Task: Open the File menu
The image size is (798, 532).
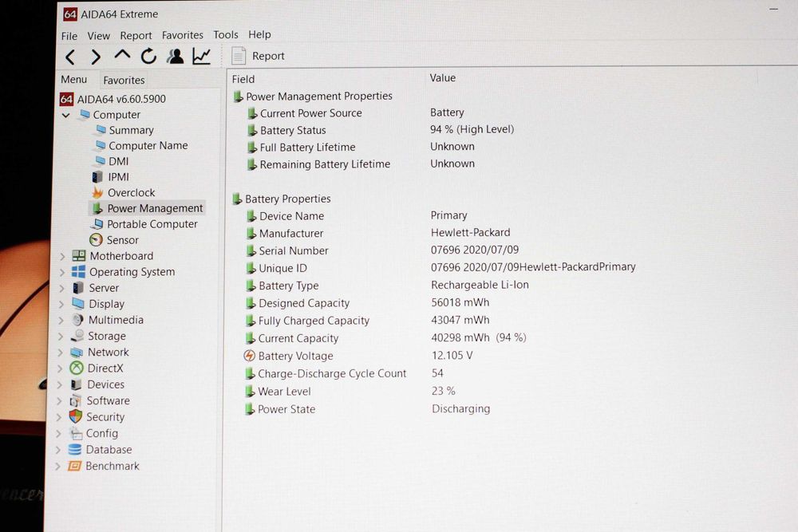Action: (69, 36)
